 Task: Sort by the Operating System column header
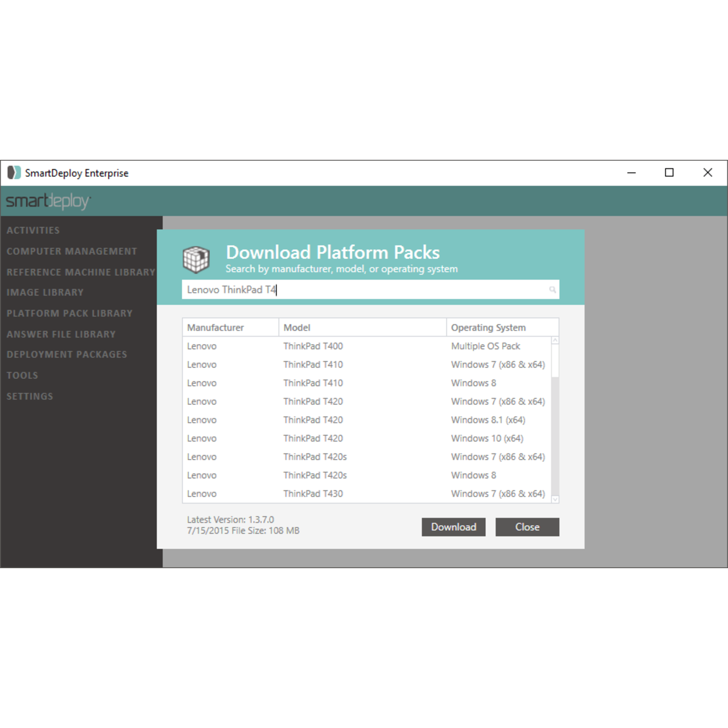488,327
